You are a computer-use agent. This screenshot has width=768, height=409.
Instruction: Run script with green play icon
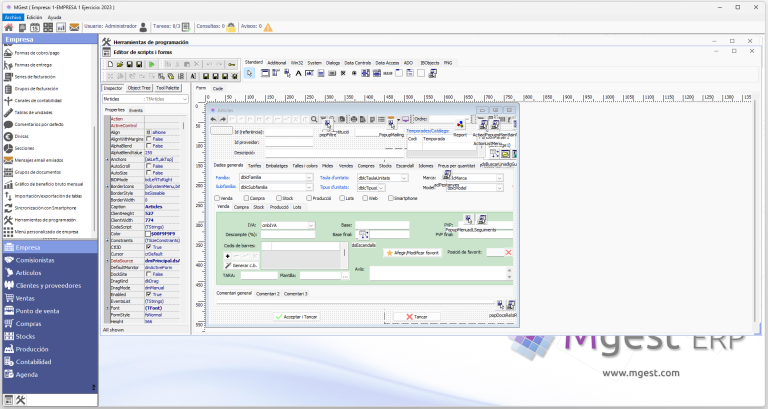[x=152, y=64]
